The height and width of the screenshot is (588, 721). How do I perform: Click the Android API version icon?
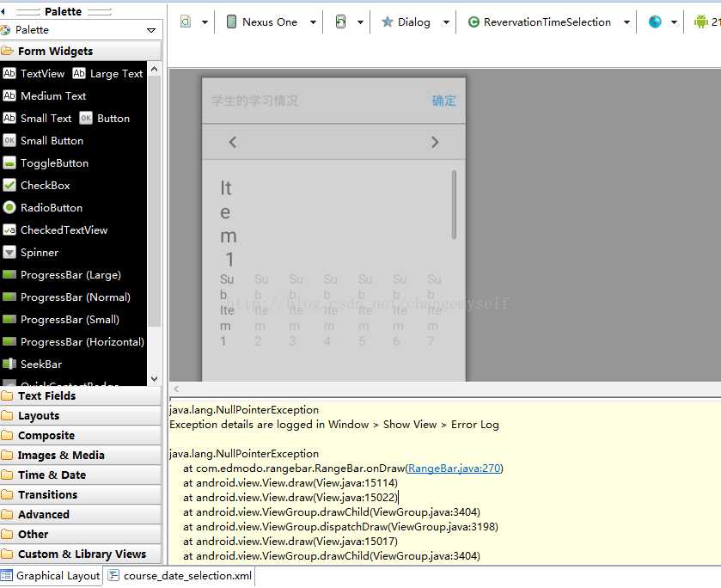(700, 21)
